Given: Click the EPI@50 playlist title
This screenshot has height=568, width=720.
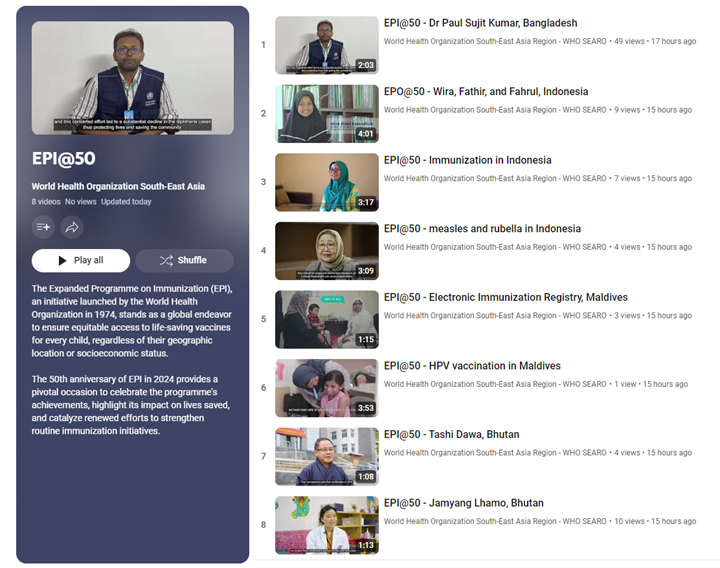Looking at the screenshot, I should click(x=64, y=158).
